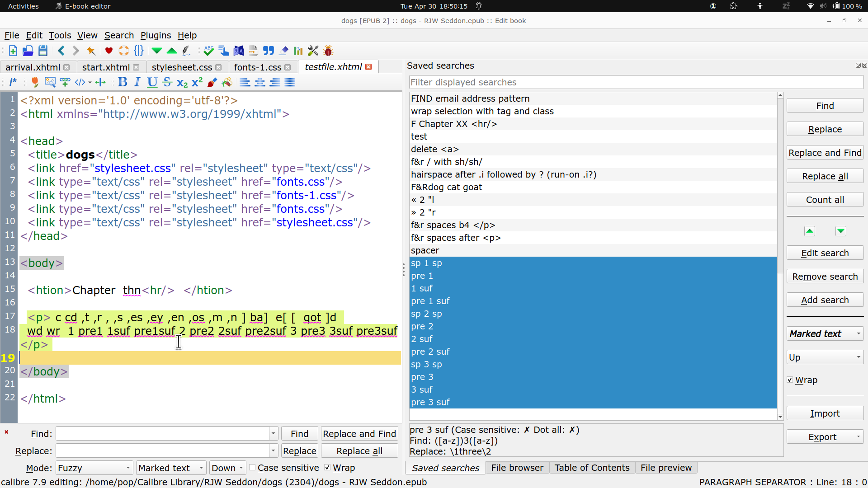Click the smarten punctuation quotes icon
The width and height of the screenshot is (868, 488).
point(269,51)
